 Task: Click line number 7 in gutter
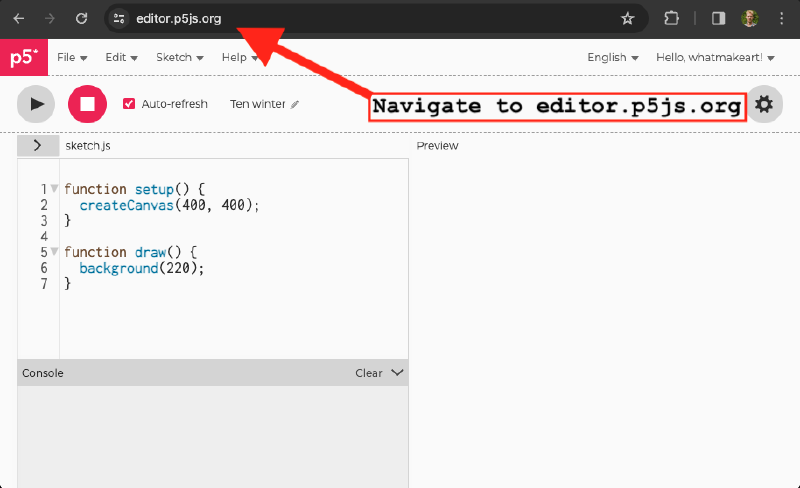(x=44, y=284)
